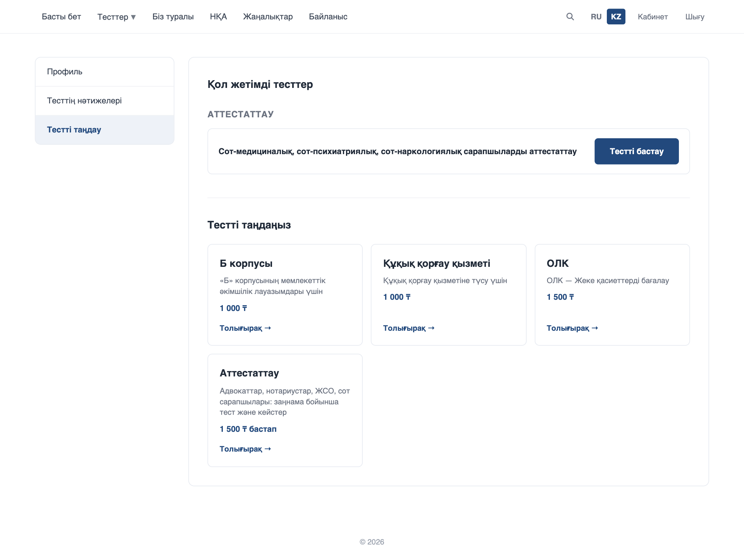Click the Қол жетімді тесттер heading

click(x=260, y=84)
